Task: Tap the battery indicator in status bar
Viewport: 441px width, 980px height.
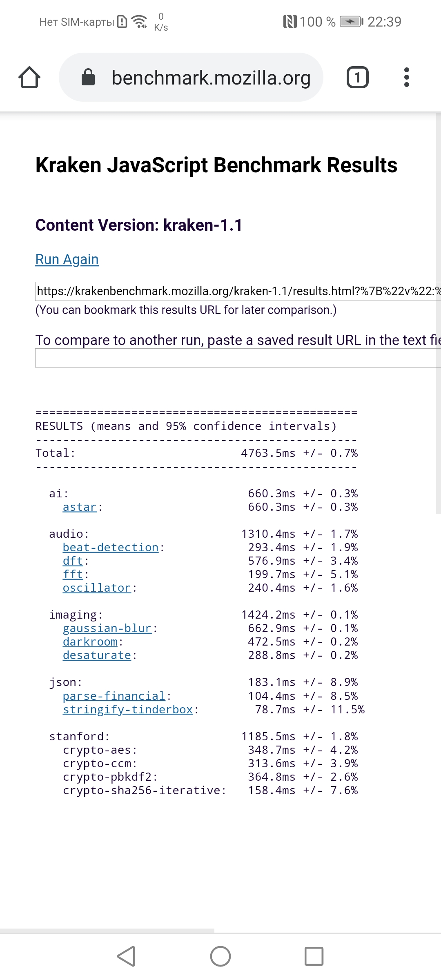Action: pyautogui.click(x=352, y=21)
